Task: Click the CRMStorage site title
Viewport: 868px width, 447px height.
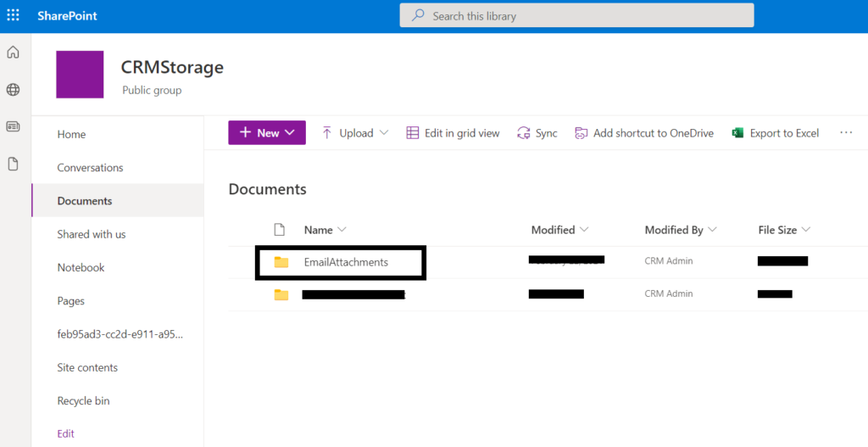Action: [x=172, y=67]
